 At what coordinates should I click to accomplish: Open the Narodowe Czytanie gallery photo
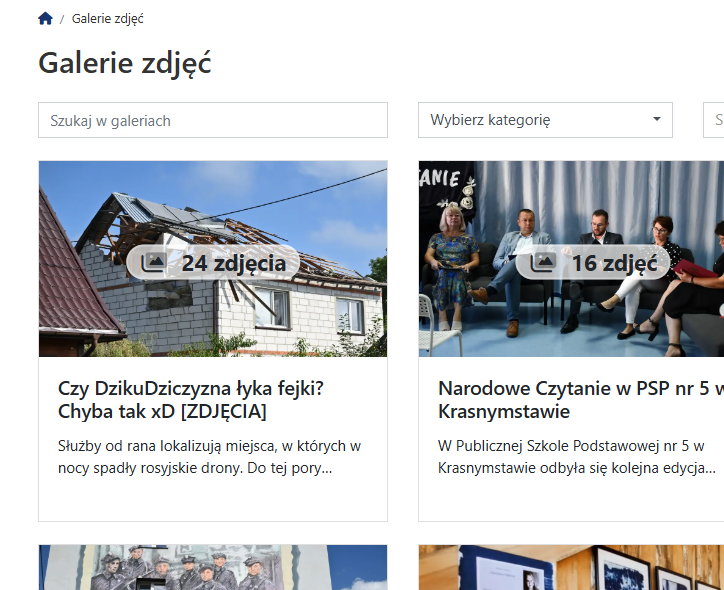[x=571, y=259]
